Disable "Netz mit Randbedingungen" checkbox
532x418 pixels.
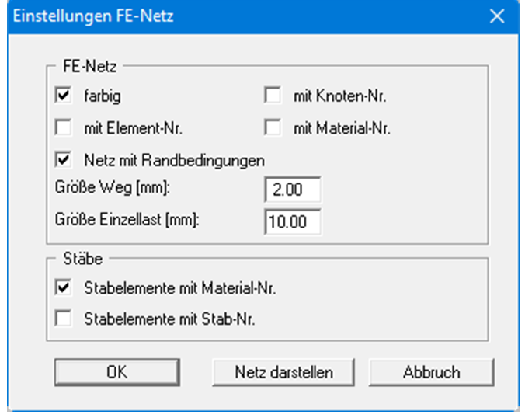coord(64,160)
